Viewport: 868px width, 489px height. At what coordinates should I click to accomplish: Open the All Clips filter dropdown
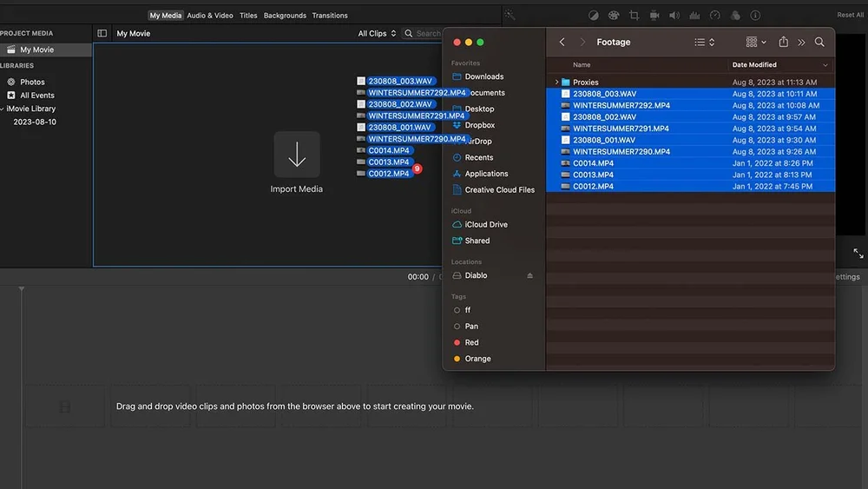point(377,33)
